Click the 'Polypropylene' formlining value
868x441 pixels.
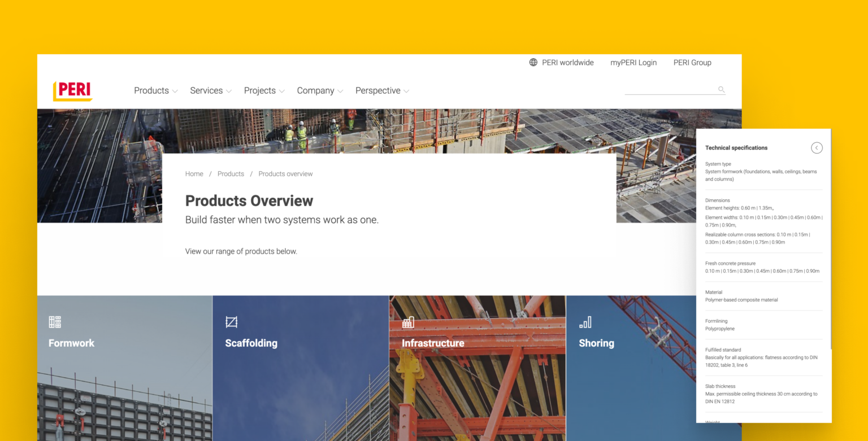coord(720,329)
